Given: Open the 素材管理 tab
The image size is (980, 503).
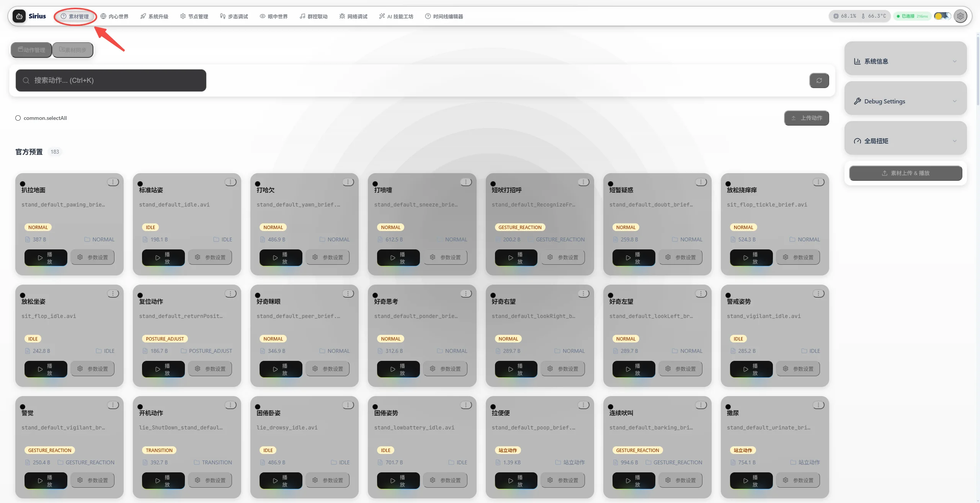Looking at the screenshot, I should point(75,16).
